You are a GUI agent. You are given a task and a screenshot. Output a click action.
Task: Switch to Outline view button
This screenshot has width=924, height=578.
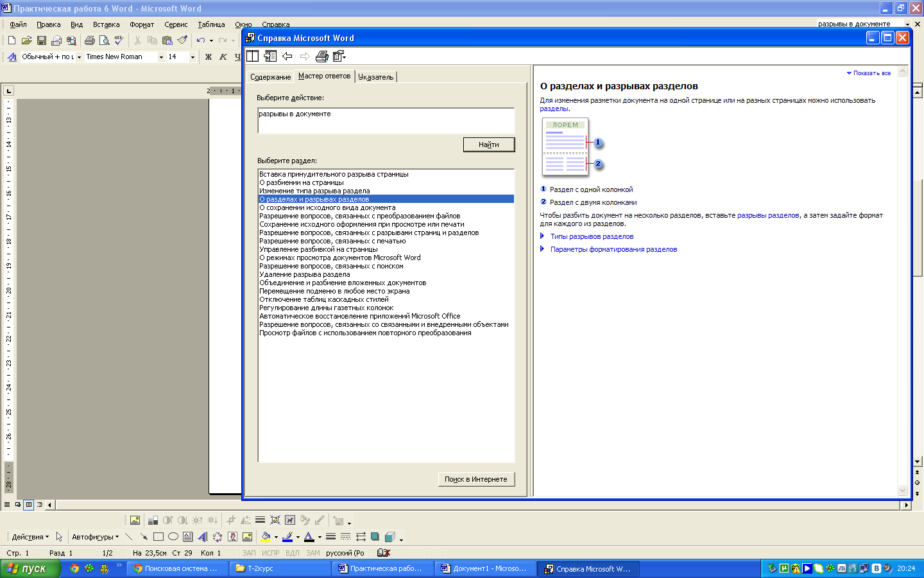pos(40,505)
